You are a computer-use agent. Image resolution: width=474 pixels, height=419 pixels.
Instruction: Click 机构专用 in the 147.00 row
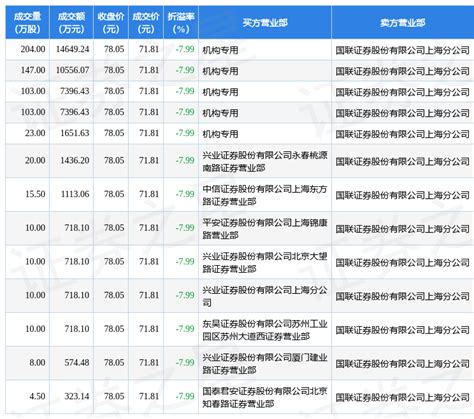coord(220,71)
